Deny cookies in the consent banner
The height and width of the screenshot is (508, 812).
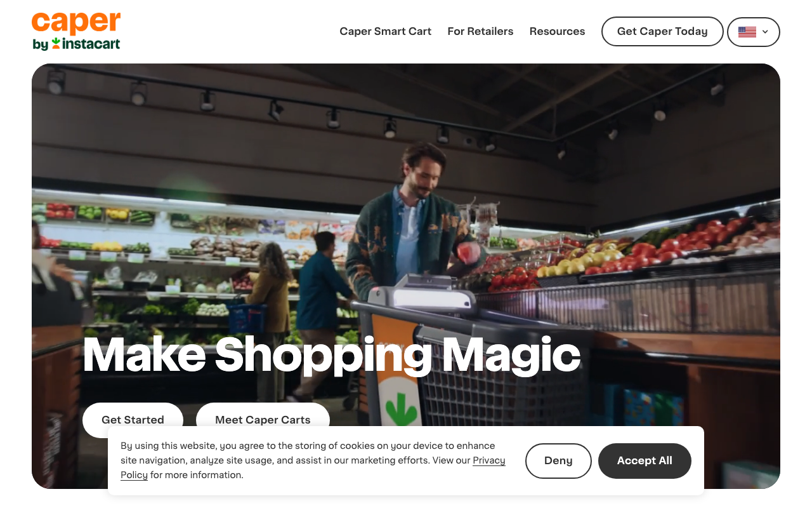(x=558, y=460)
